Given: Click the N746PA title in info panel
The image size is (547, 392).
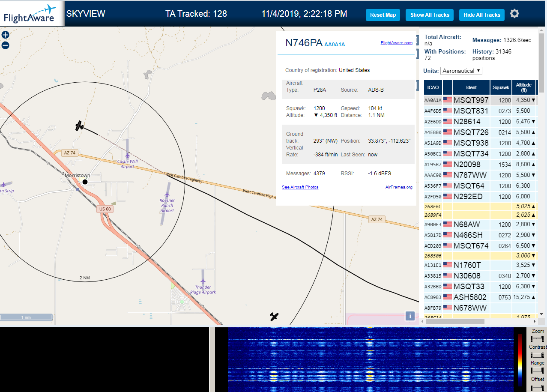Looking at the screenshot, I should (x=304, y=43).
